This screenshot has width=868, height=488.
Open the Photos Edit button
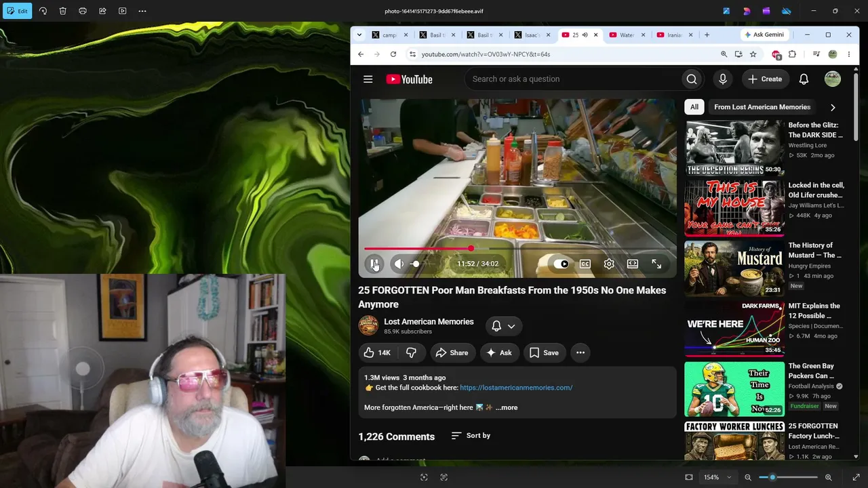(17, 11)
